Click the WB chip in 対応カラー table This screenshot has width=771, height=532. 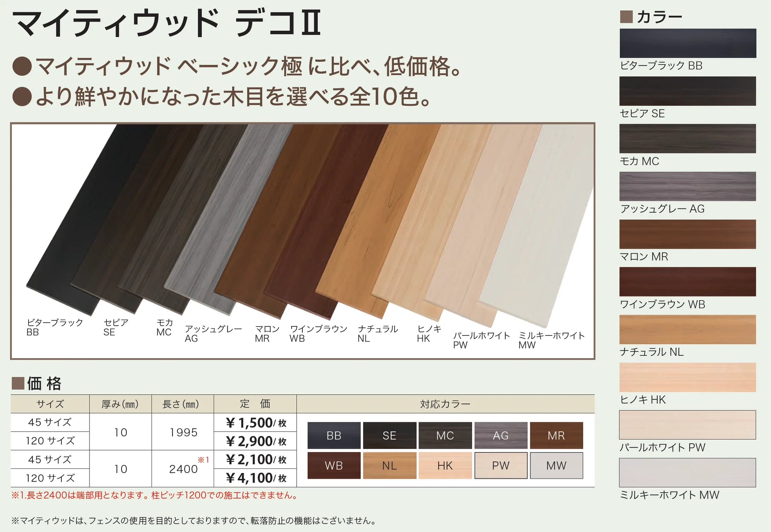tap(334, 466)
